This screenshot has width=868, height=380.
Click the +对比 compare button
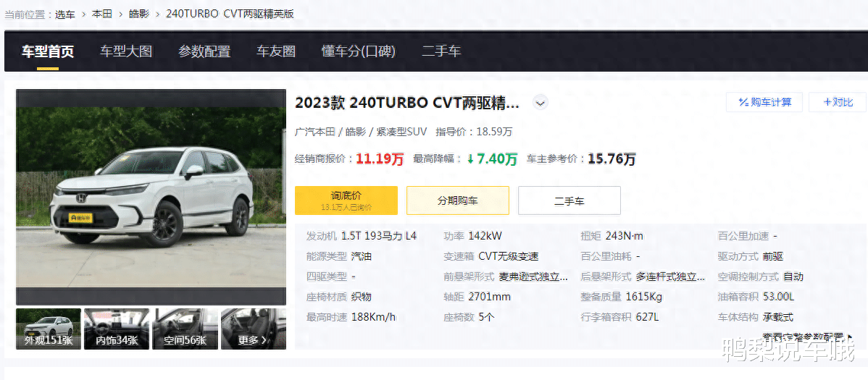click(x=837, y=102)
